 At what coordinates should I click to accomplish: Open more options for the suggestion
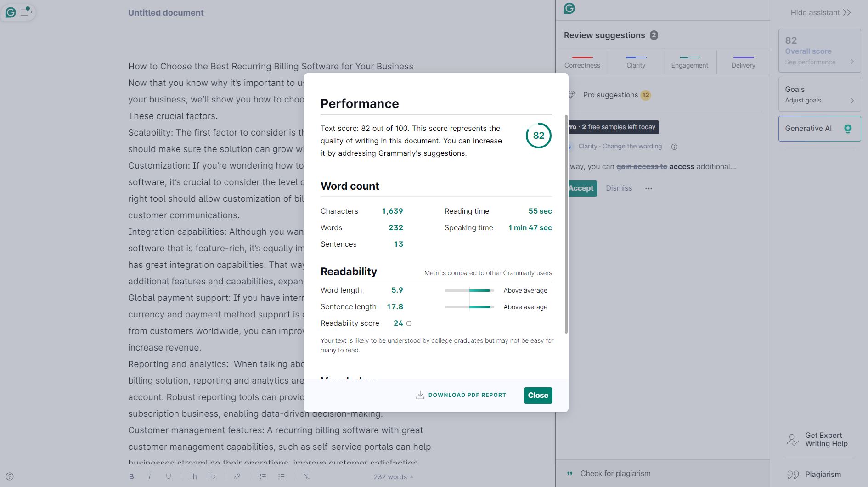648,188
